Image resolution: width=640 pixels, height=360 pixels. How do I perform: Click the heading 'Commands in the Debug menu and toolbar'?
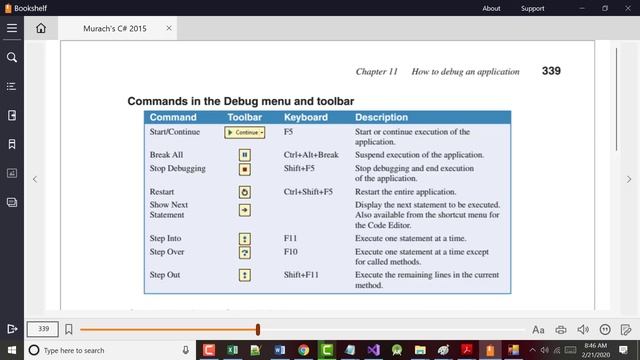pos(240,101)
